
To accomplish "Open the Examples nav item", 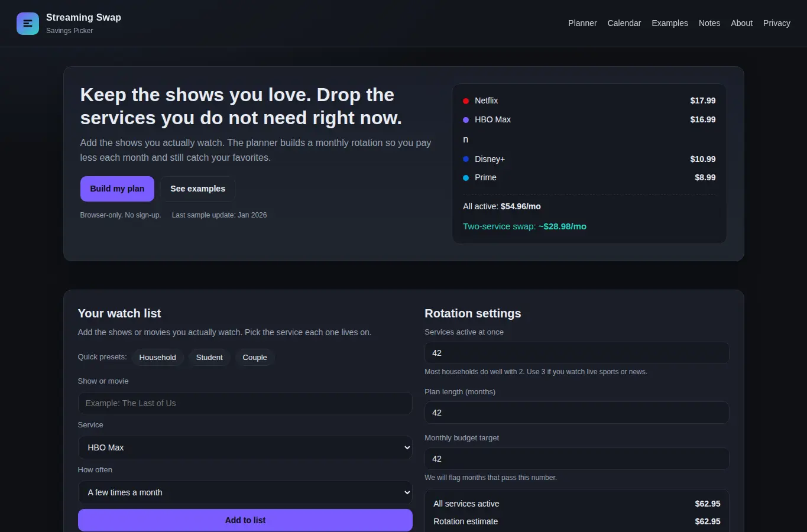I will click(669, 23).
